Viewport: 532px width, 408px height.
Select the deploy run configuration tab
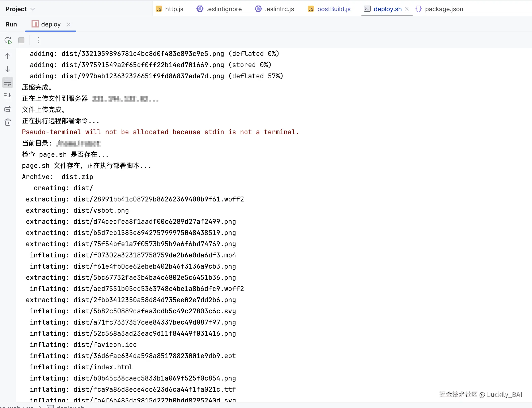[51, 24]
